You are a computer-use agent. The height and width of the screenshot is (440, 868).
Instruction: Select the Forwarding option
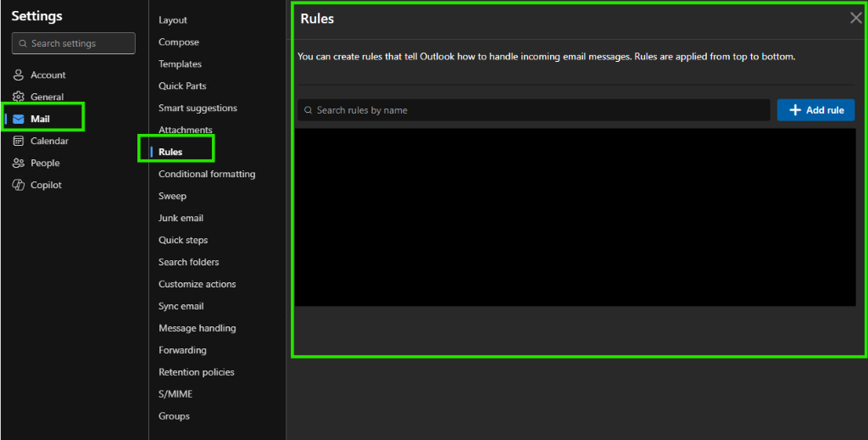[183, 350]
